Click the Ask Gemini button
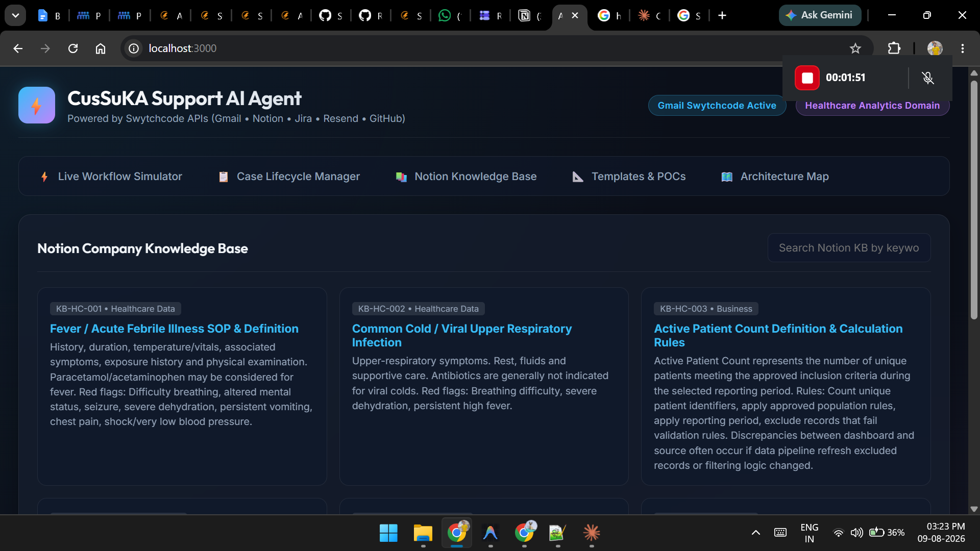 coord(820,15)
